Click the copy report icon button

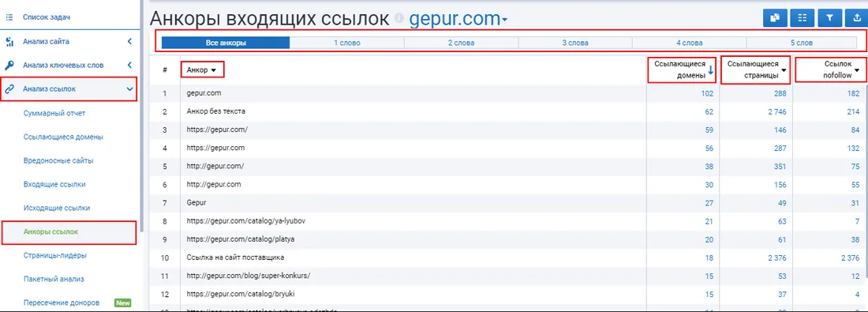(774, 18)
